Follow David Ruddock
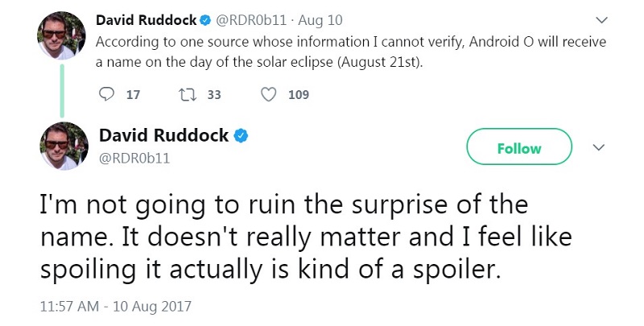644x326 pixels. (518, 148)
